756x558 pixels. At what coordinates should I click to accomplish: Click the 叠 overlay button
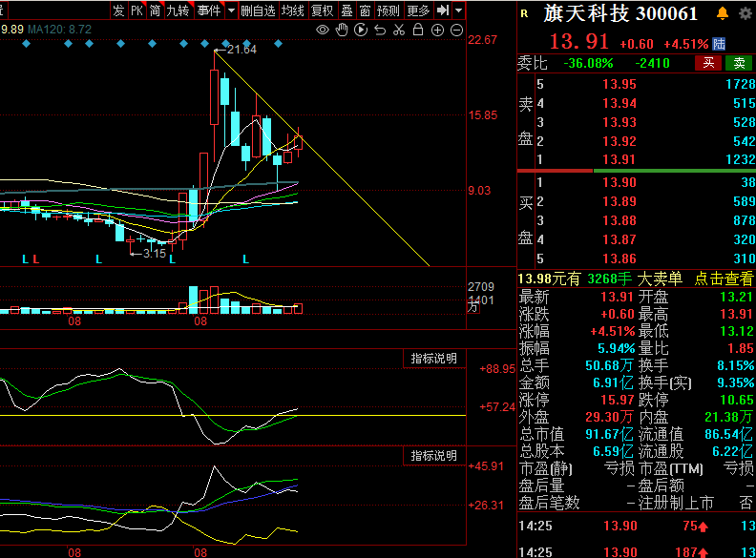(346, 10)
